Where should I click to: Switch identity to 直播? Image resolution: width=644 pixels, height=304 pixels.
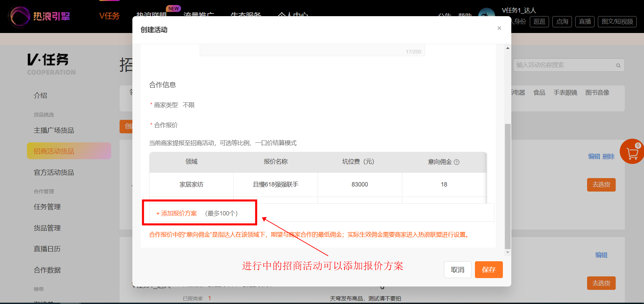click(585, 22)
